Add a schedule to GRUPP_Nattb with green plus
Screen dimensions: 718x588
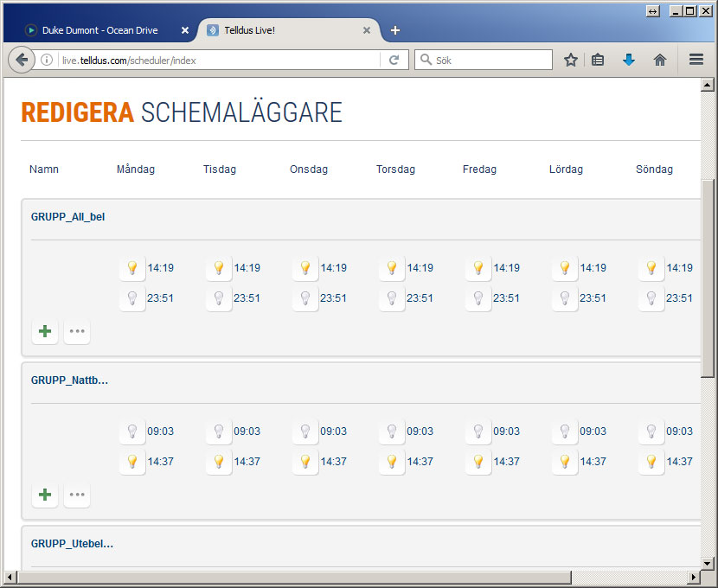45,495
